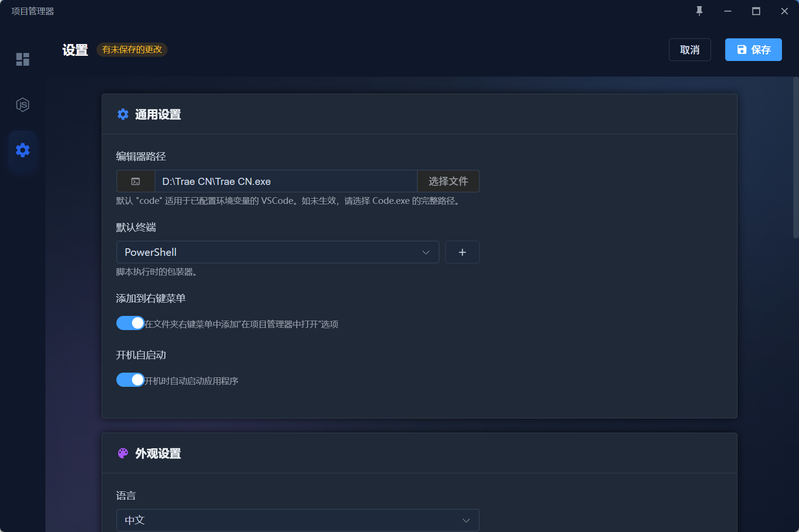
Task: Click the 开机时自动启动应用程序 description text
Action: tap(191, 381)
